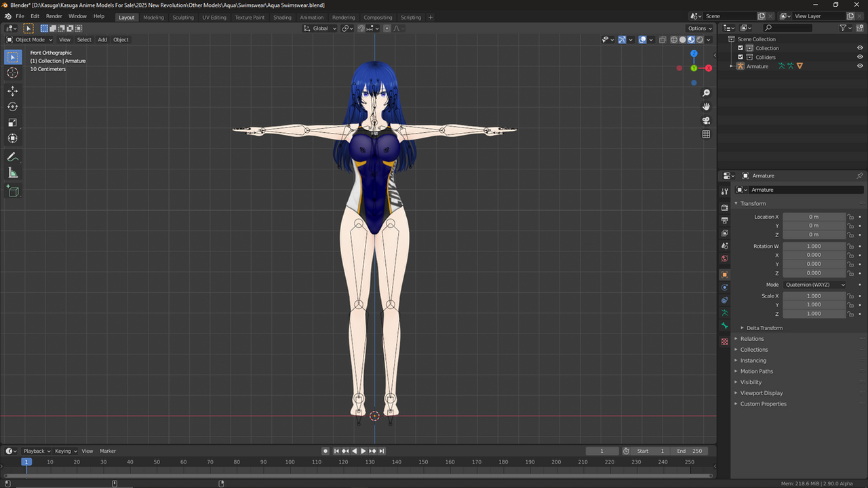Switch to Shading workspace tab
This screenshot has height=488, width=868.
point(282,17)
